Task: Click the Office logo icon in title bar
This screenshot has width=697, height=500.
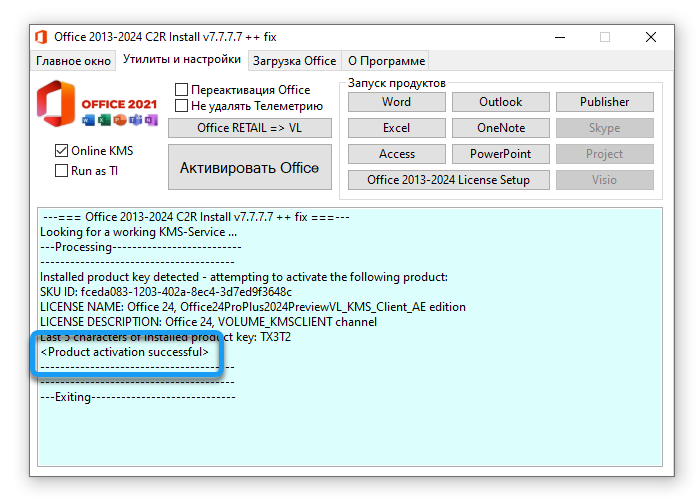Action: pos(41,37)
